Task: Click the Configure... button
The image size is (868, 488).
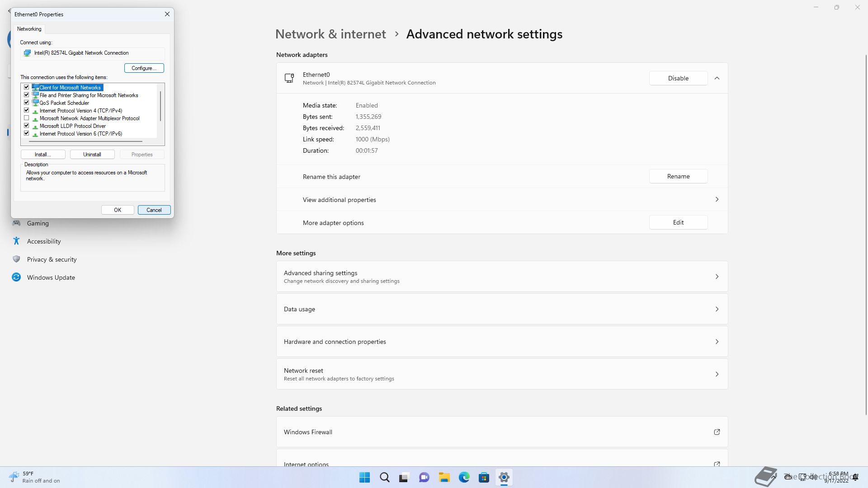Action: click(144, 68)
